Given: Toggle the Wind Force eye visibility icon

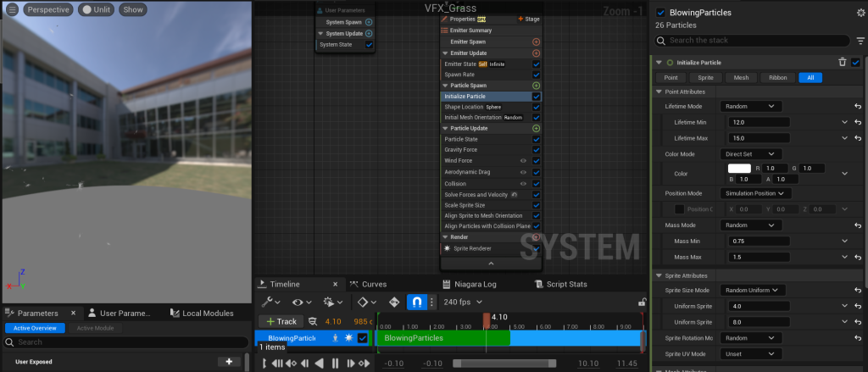Looking at the screenshot, I should [523, 161].
